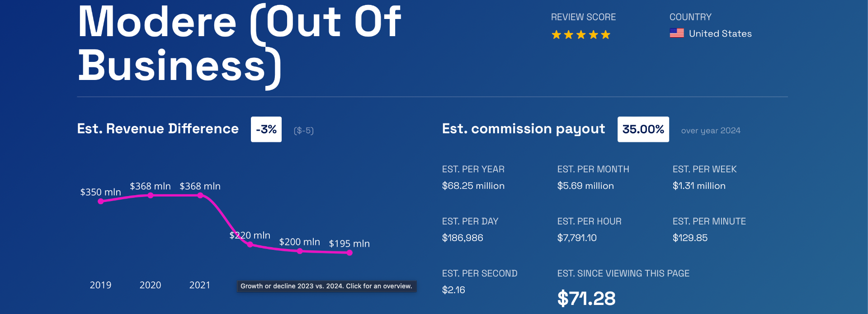This screenshot has width=868, height=314.
Task: Click the $71.28 since viewing counter
Action: coord(586,298)
